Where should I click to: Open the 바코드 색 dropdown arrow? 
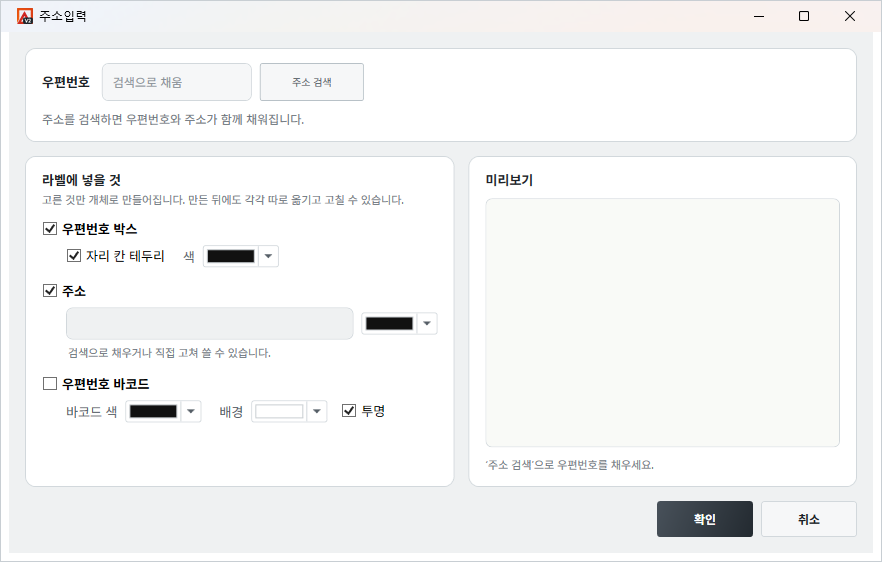pos(191,411)
